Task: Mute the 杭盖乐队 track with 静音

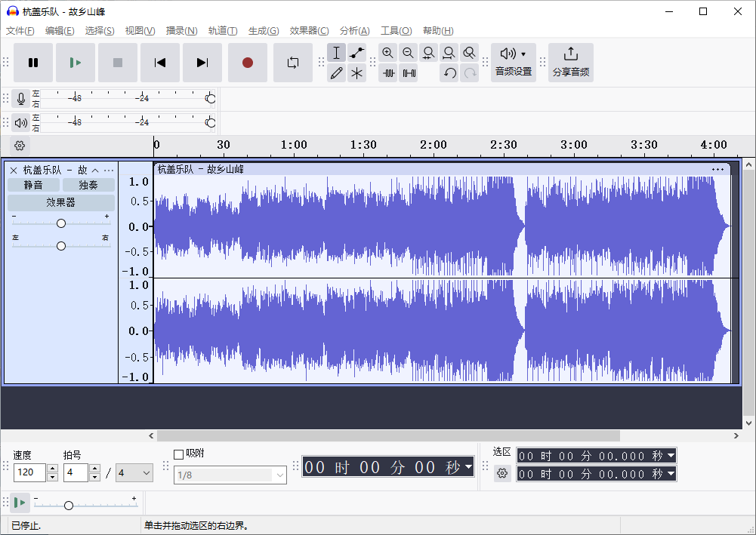Action: tap(33, 184)
